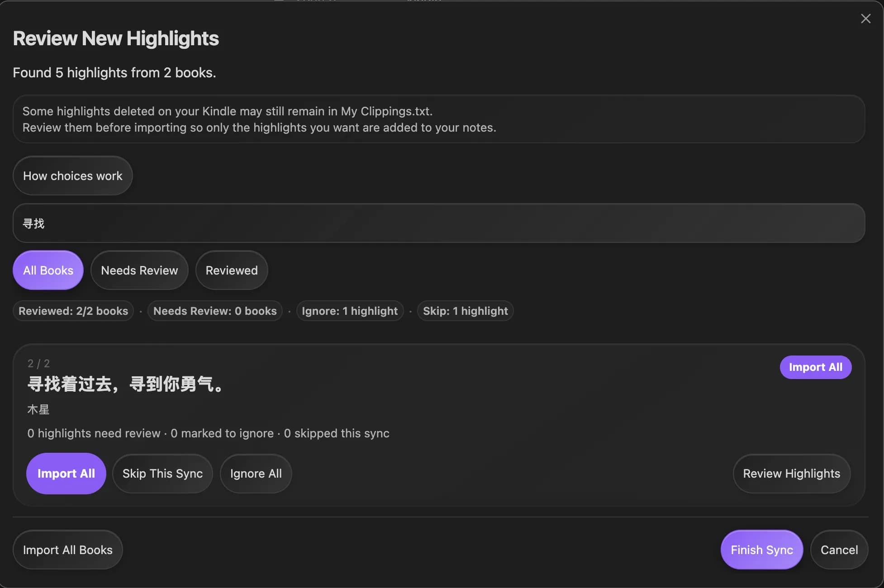Screen dimensions: 884x588
Task: Choose Skip This Sync for this book
Action: (x=162, y=474)
